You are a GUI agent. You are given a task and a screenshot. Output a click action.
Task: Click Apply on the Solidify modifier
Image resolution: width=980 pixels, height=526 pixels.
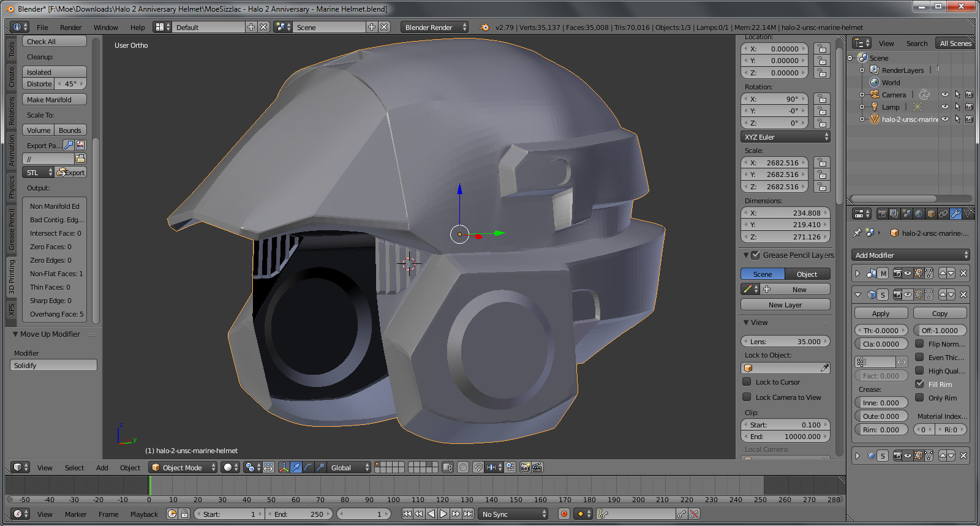point(880,314)
